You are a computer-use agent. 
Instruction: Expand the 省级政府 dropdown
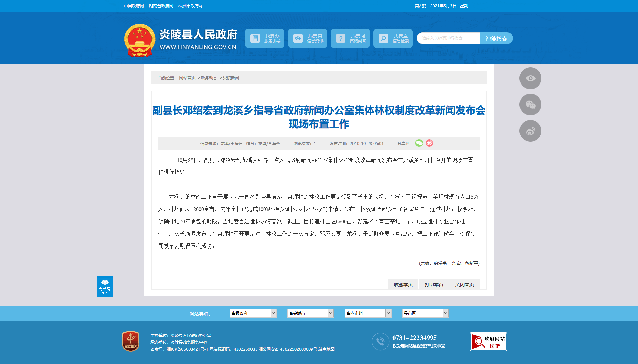pyautogui.click(x=253, y=313)
